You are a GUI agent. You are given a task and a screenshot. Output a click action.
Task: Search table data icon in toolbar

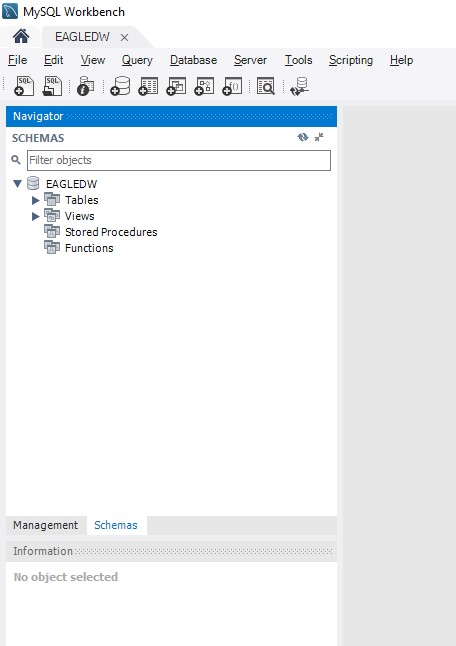click(266, 86)
